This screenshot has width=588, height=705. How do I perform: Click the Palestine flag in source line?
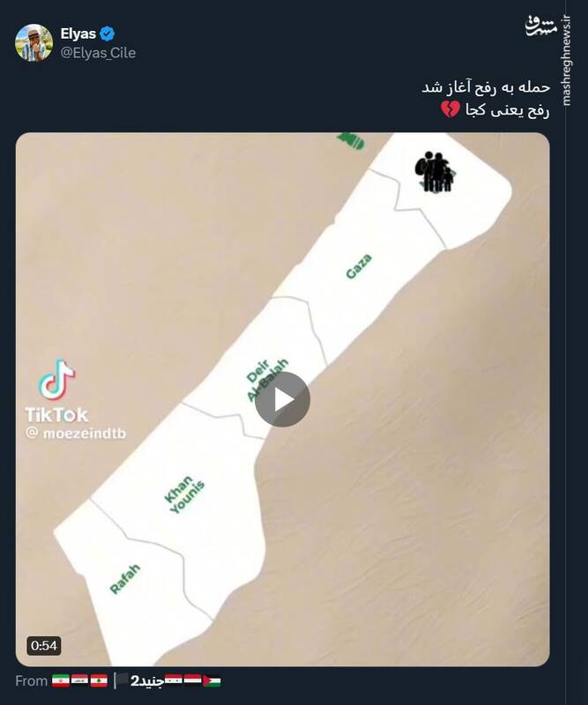pos(212,680)
